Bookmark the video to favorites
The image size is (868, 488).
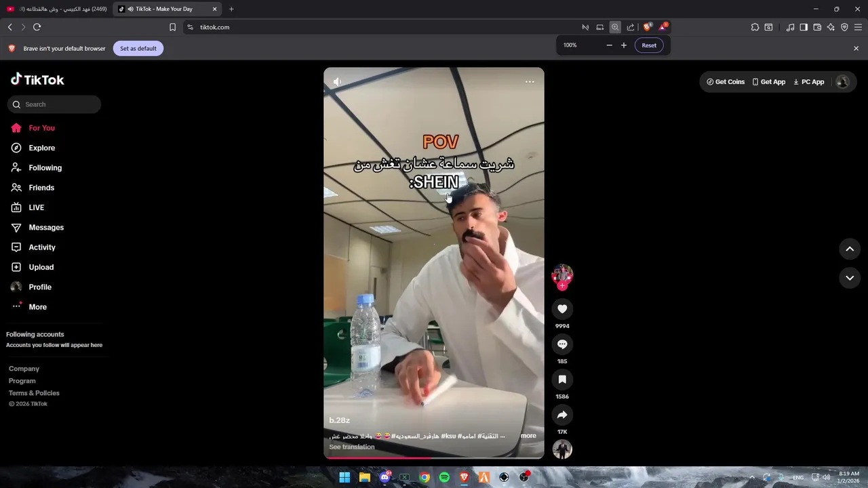click(562, 380)
